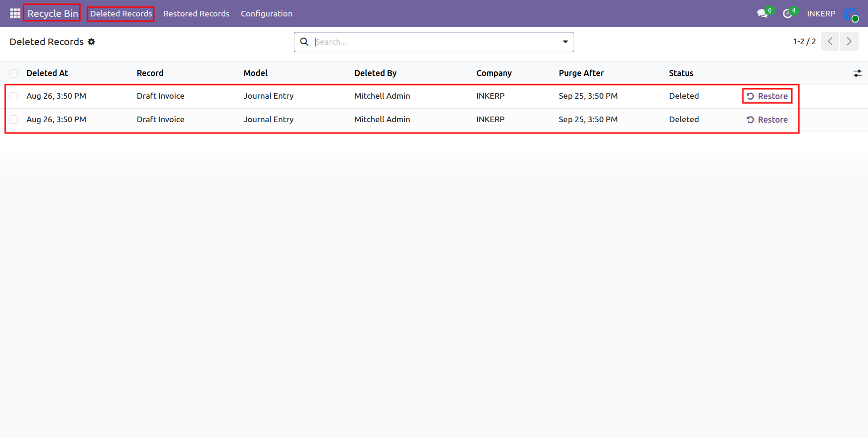The image size is (868, 438).
Task: Toggle the select-all checkbox in header
Action: [x=14, y=73]
